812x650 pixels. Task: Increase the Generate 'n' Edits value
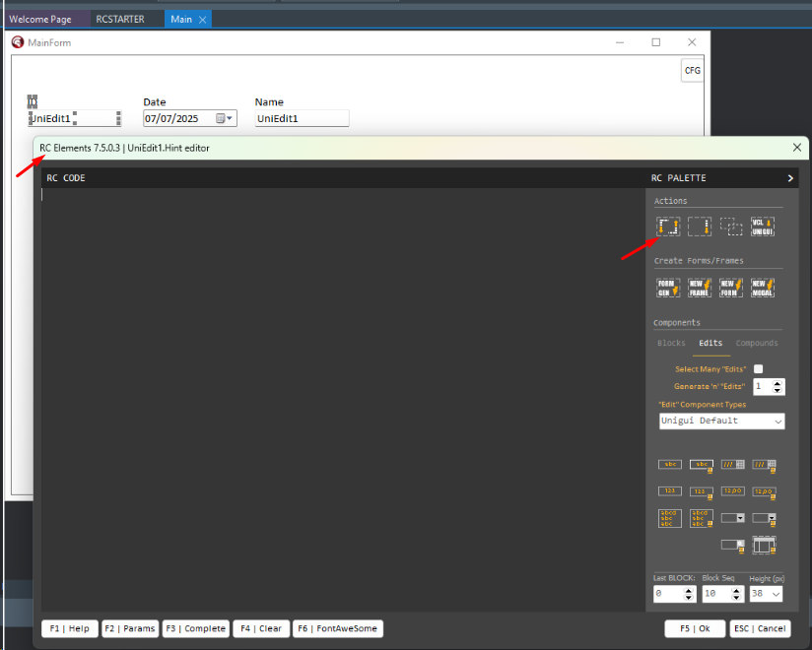778,383
